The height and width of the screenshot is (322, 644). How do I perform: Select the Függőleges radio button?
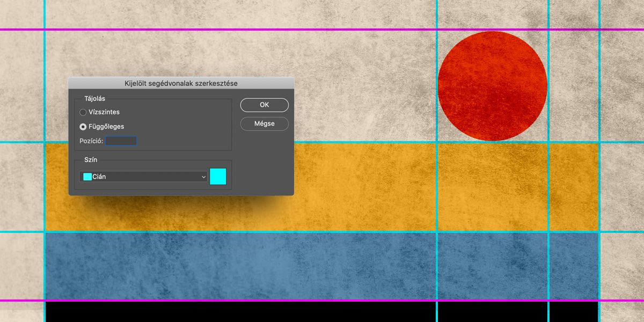(x=83, y=126)
